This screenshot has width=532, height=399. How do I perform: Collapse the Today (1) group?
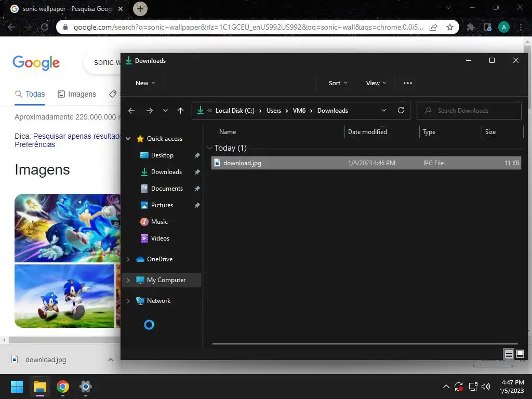[209, 148]
